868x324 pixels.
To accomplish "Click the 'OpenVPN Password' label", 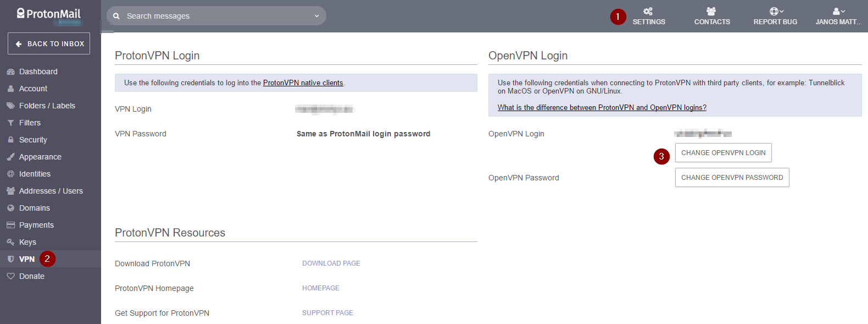I will point(524,178).
